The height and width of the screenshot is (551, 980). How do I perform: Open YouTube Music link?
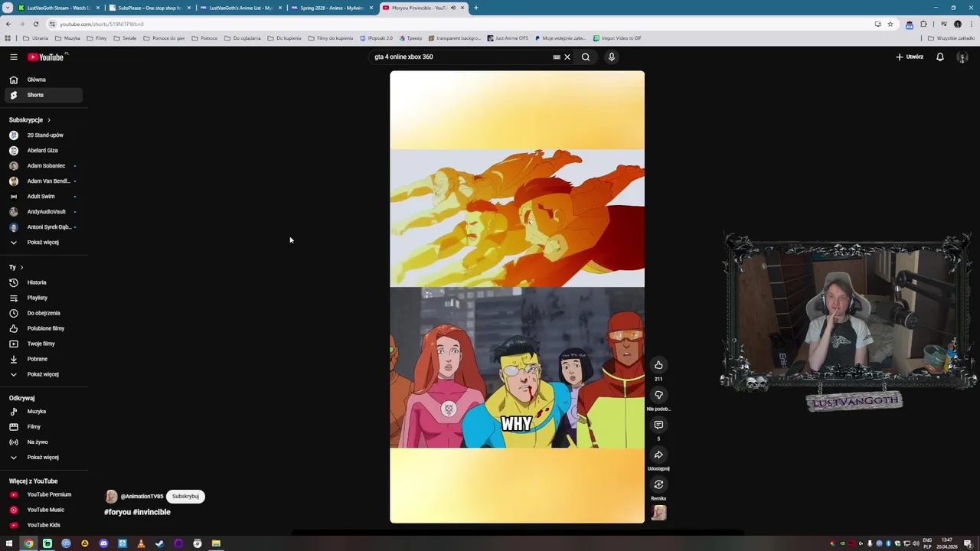[x=44, y=510]
